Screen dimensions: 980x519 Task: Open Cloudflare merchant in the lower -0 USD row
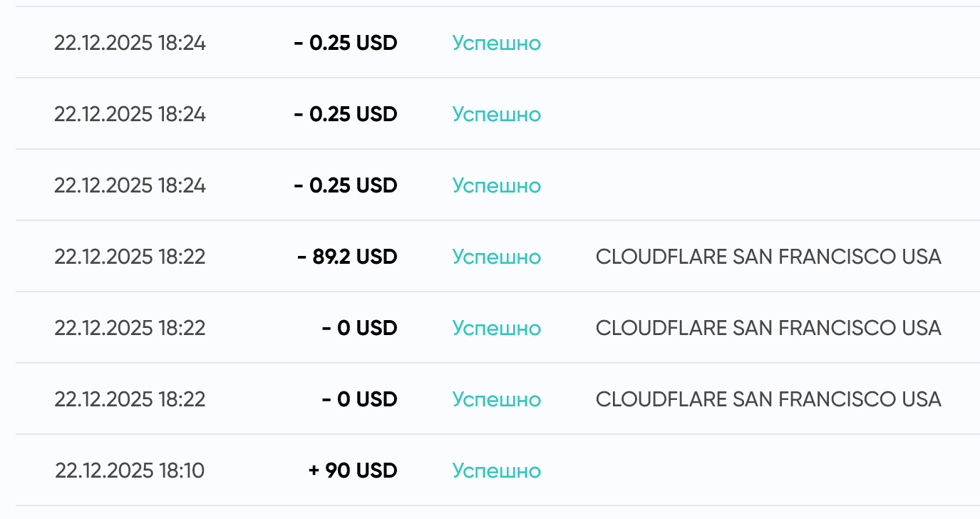point(768,399)
